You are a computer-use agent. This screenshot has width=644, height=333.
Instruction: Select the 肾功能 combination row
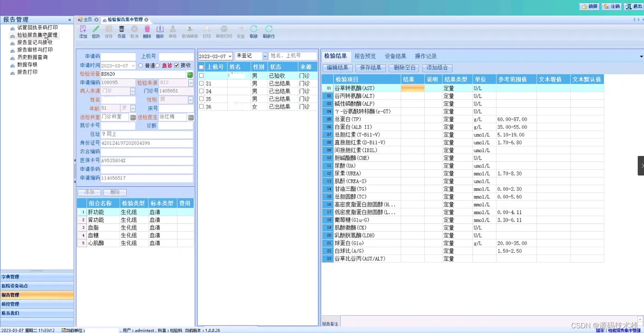(x=135, y=220)
